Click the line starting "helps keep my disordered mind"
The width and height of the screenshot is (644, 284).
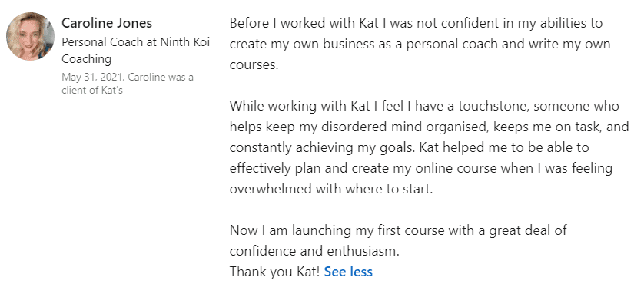point(429,127)
